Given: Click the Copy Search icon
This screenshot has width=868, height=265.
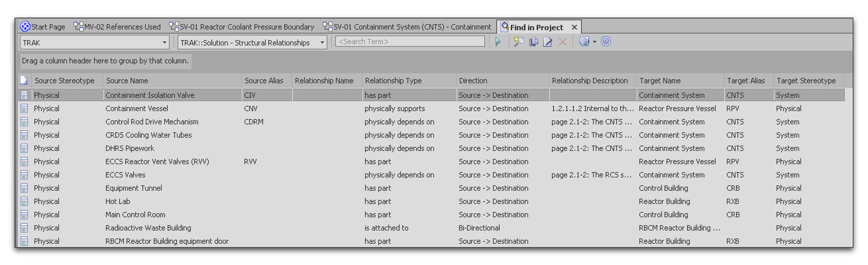Looking at the screenshot, I should pyautogui.click(x=533, y=42).
